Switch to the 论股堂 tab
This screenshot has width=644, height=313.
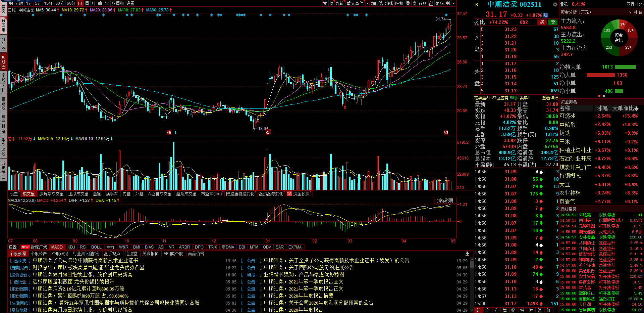[x=131, y=254]
